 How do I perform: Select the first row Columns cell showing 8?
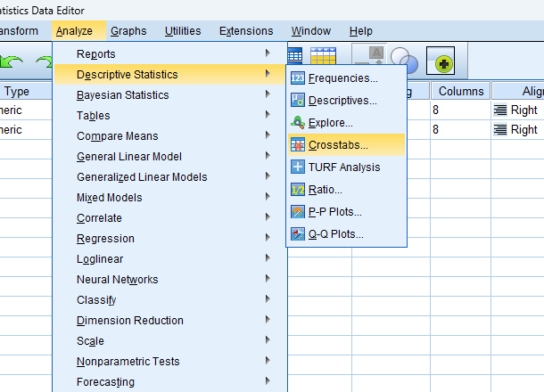point(460,110)
